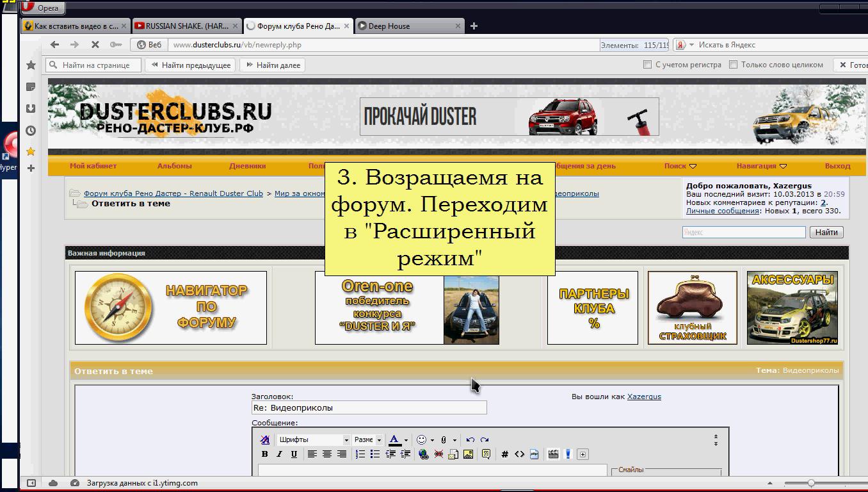The image size is (868, 492).
Task: Insert an unordered bullet list
Action: click(375, 454)
